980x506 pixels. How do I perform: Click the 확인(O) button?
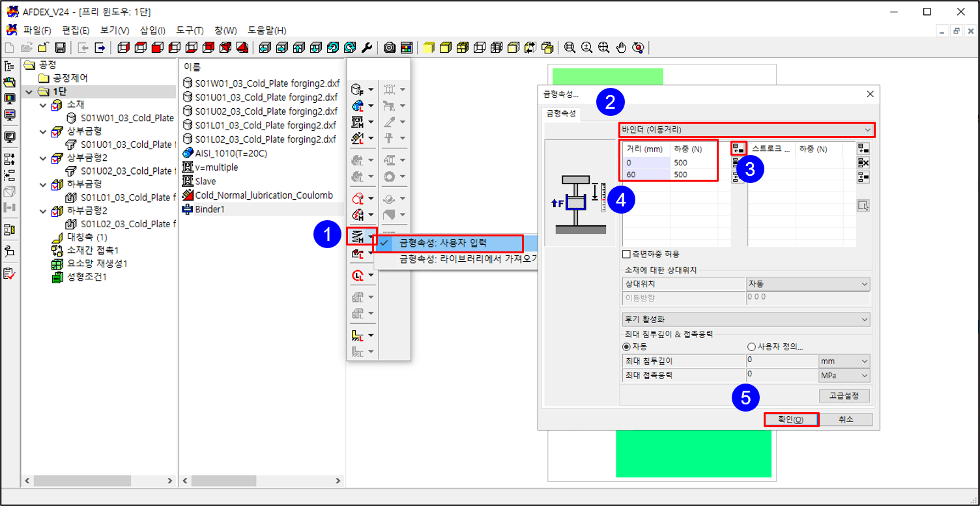click(x=790, y=419)
